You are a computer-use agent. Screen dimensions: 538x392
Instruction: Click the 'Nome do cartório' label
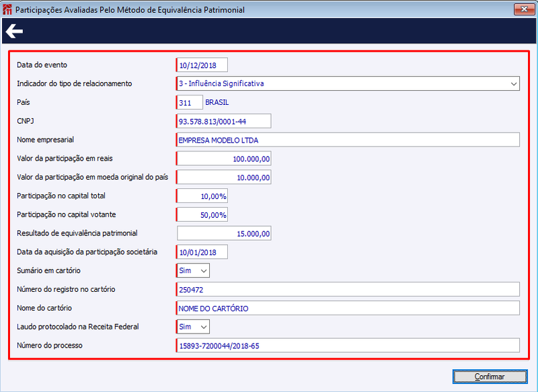click(44, 308)
